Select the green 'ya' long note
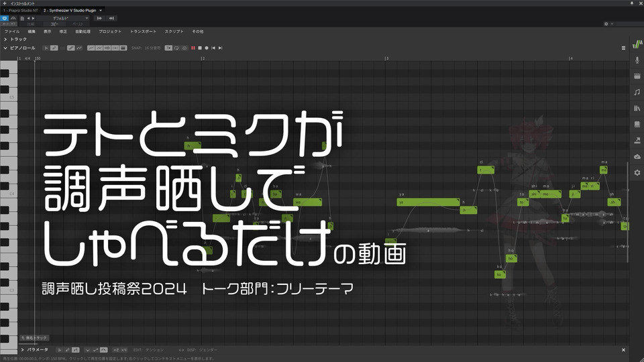This screenshot has height=362, width=644. tap(429, 202)
